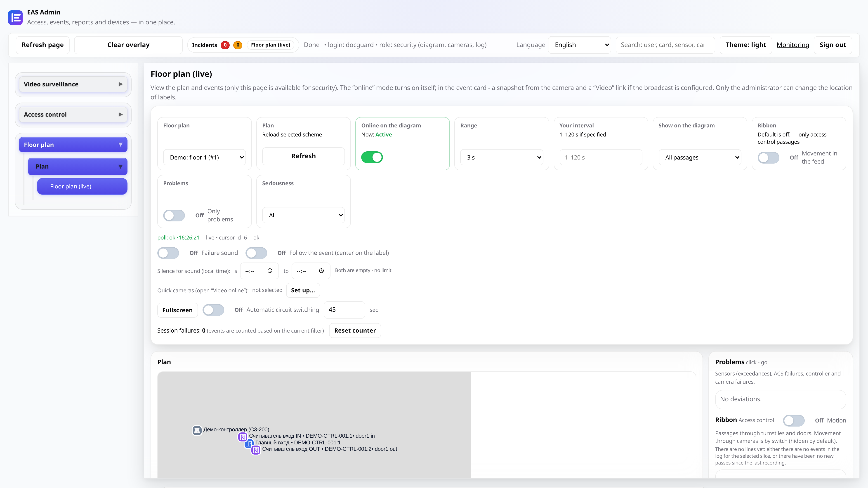The width and height of the screenshot is (868, 488).
Task: Select the door1 in reader icon
Action: (x=243, y=437)
